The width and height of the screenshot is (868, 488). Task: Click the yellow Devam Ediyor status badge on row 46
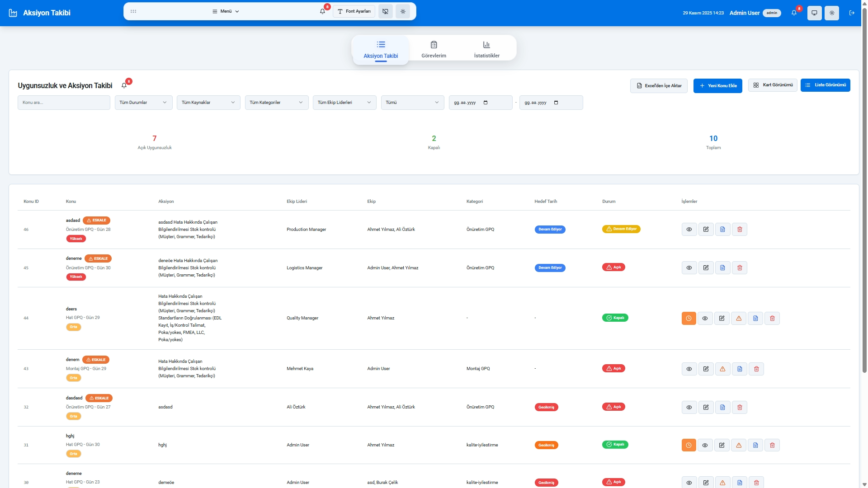tap(621, 229)
